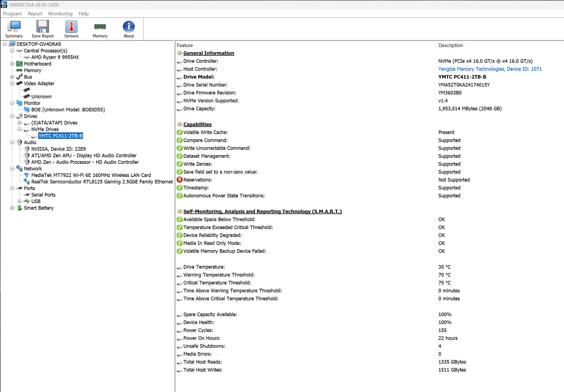Open the Summary toolbar icon
564x392 pixels.
pyautogui.click(x=14, y=27)
